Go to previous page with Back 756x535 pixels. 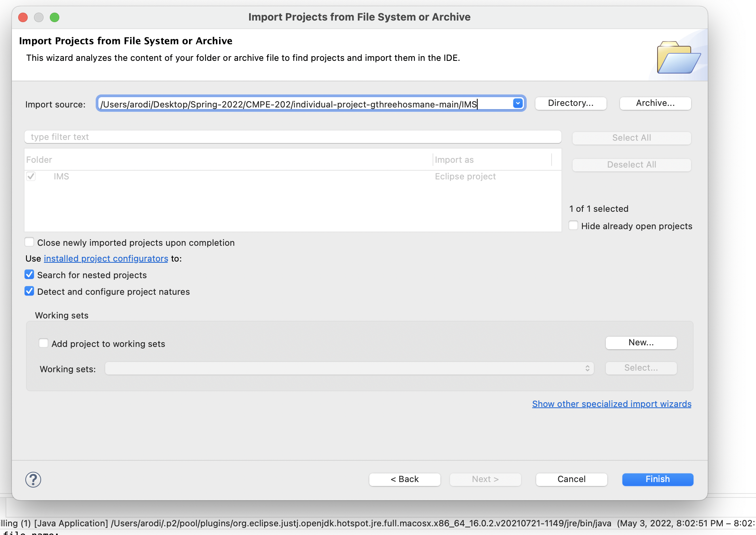point(404,479)
